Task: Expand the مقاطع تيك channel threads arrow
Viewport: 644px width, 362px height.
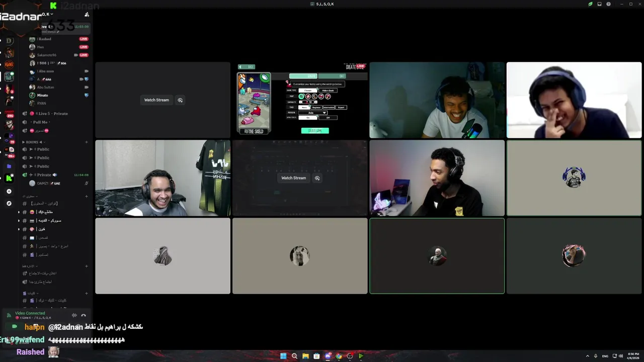Action: pos(19,212)
